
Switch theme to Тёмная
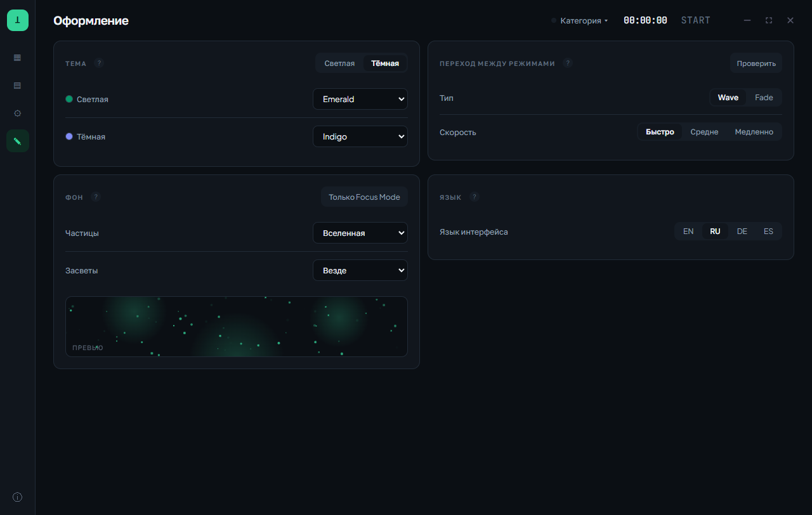[x=385, y=63]
